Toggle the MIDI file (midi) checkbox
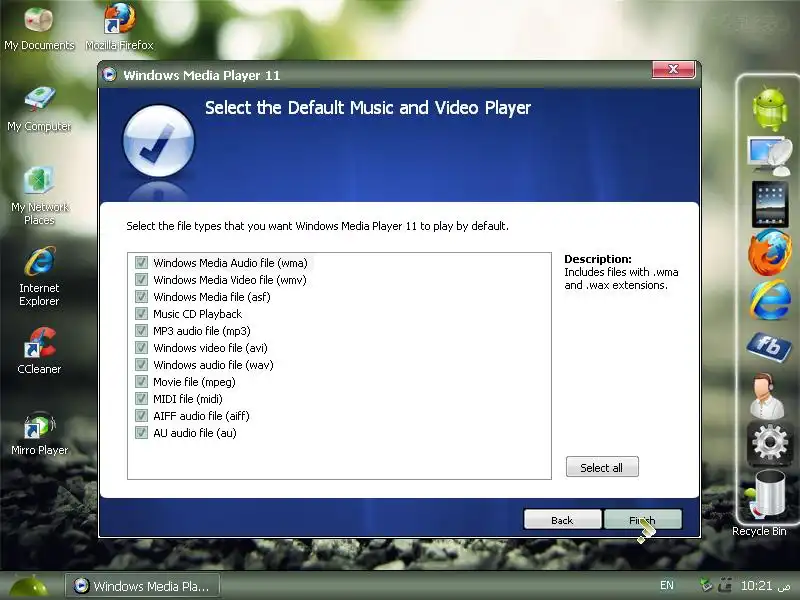Screen dimensions: 800x600 tap(141, 398)
